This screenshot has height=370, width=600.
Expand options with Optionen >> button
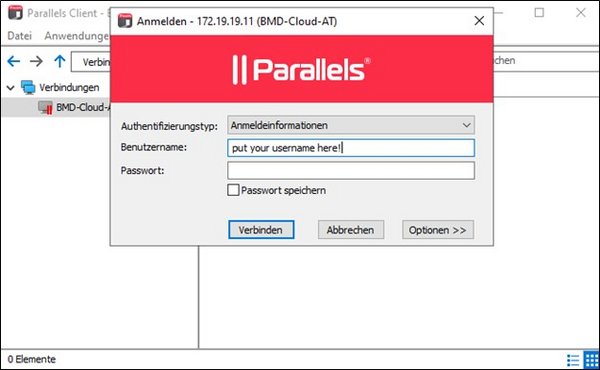click(438, 230)
